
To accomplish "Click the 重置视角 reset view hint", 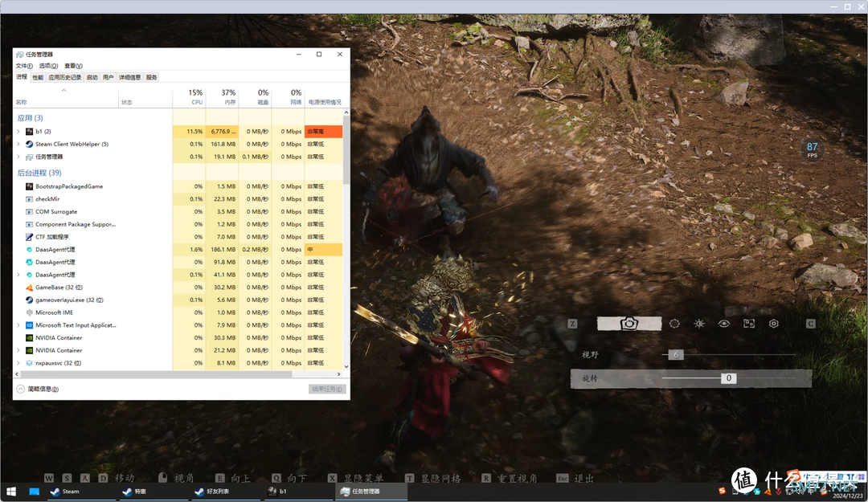I will [510, 478].
